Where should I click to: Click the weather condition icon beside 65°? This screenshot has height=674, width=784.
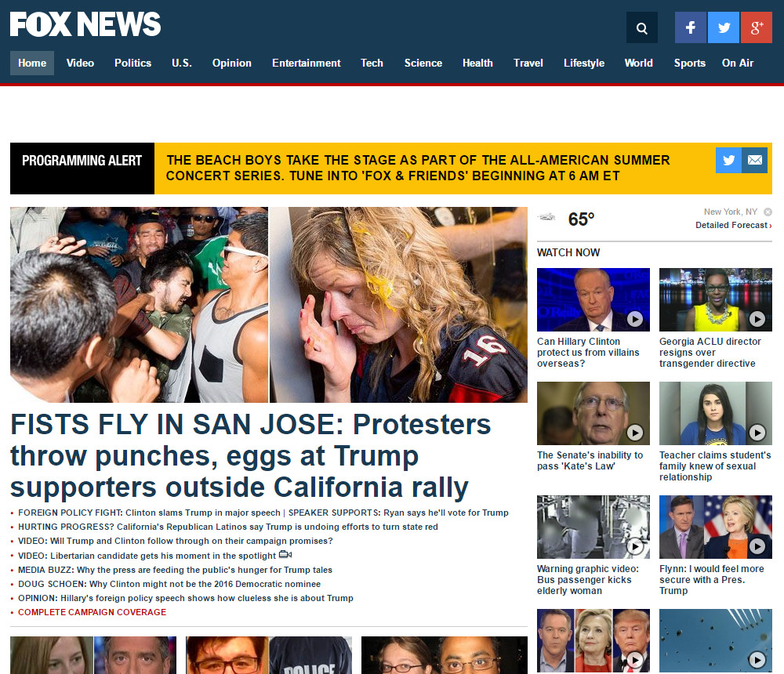546,218
